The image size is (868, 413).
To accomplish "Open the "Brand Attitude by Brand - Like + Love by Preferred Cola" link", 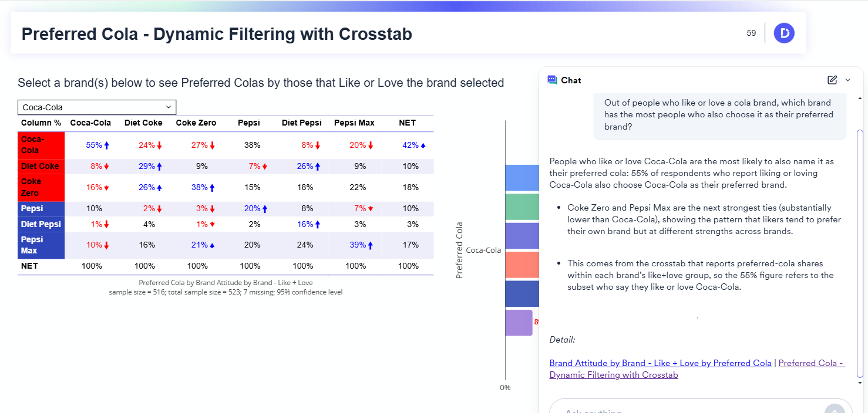I will click(660, 363).
